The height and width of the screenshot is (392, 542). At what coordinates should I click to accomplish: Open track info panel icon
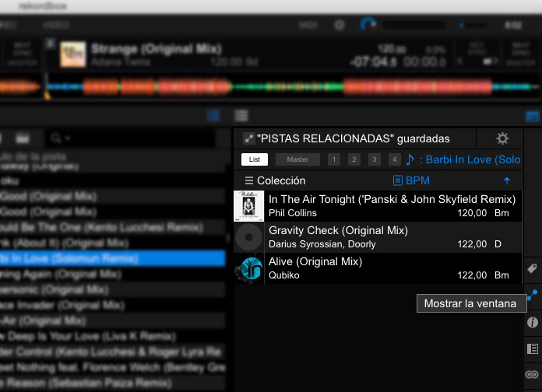533,322
